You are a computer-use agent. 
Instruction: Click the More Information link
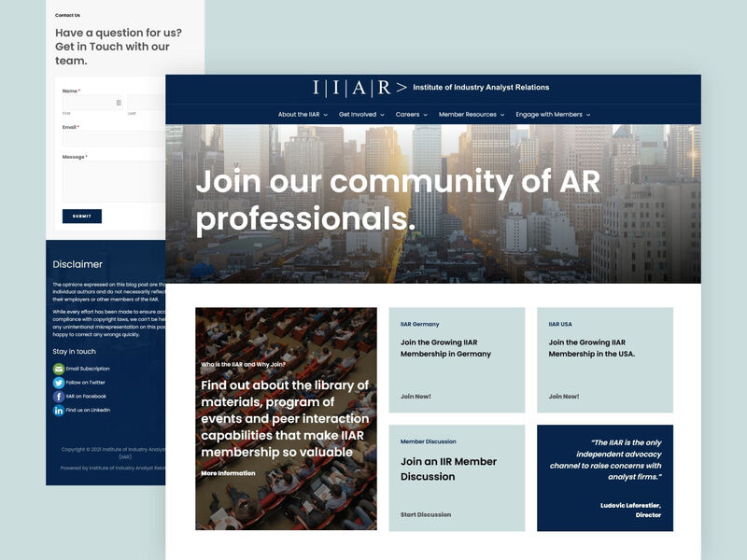pos(228,473)
